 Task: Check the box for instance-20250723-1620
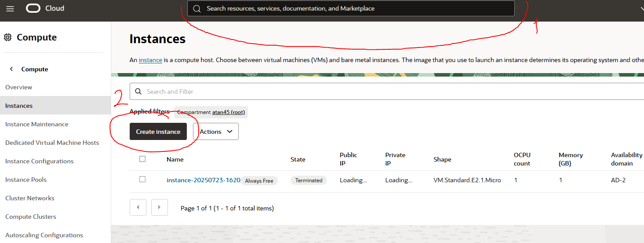click(142, 179)
